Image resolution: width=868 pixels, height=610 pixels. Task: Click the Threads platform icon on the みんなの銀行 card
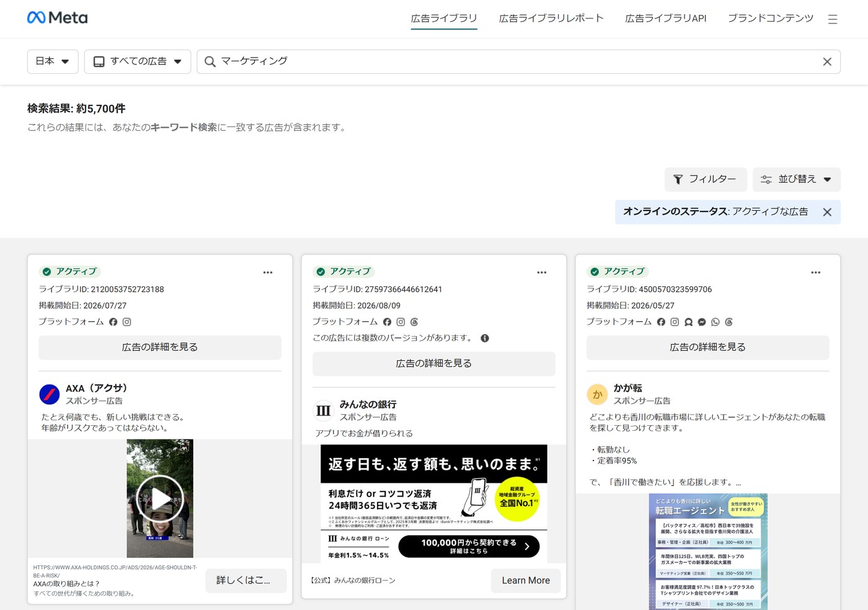(x=414, y=322)
